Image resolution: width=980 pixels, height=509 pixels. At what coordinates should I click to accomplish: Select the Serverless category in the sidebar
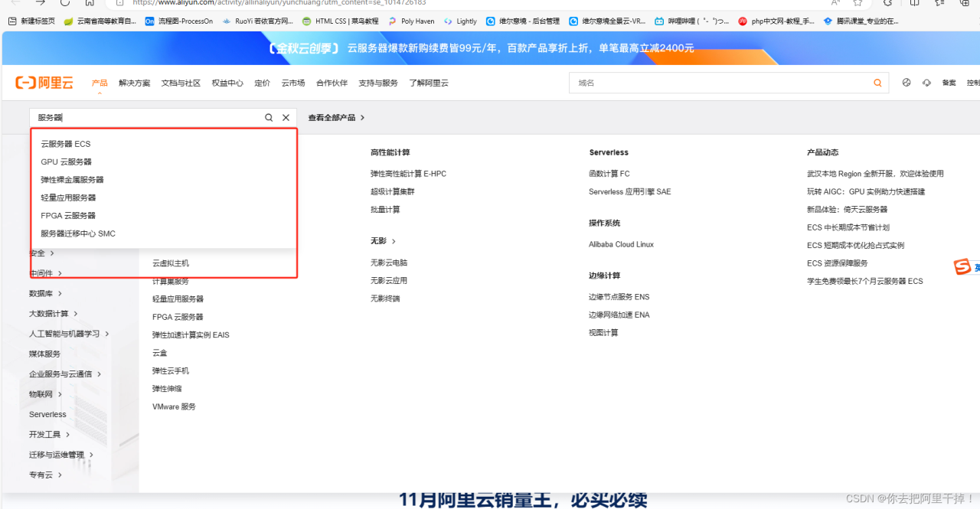pos(47,414)
